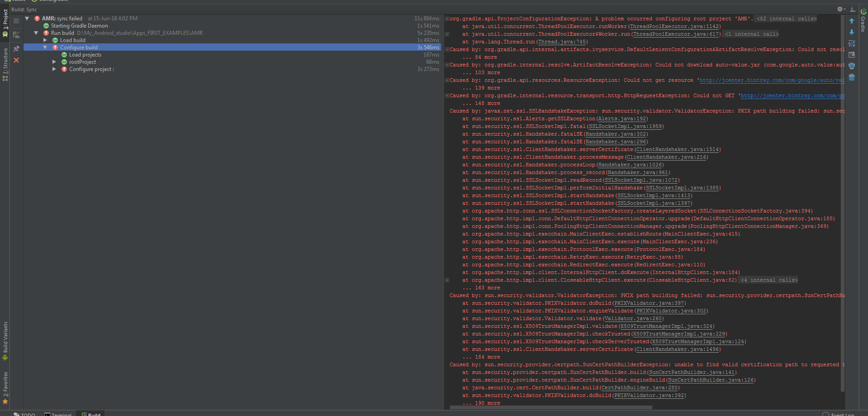
Task: Open the Gradle side tab
Action: tap(863, 20)
